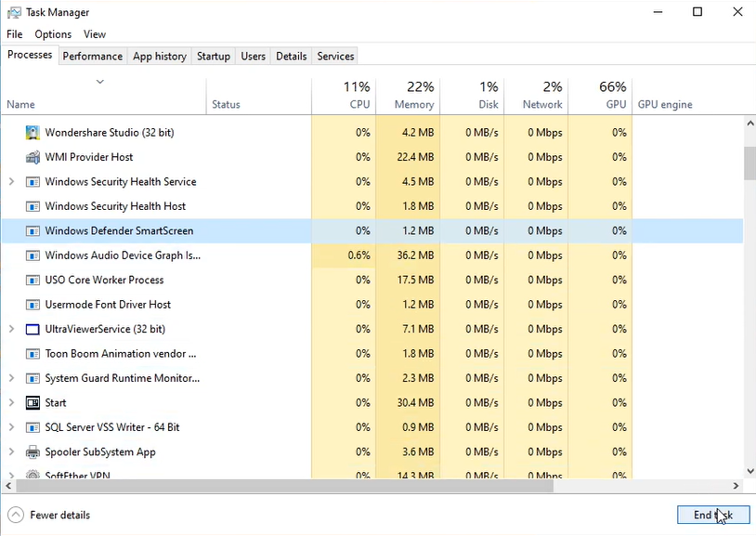Click the Windows Defender SmartScreen icon
The width and height of the screenshot is (756, 536).
(x=33, y=230)
